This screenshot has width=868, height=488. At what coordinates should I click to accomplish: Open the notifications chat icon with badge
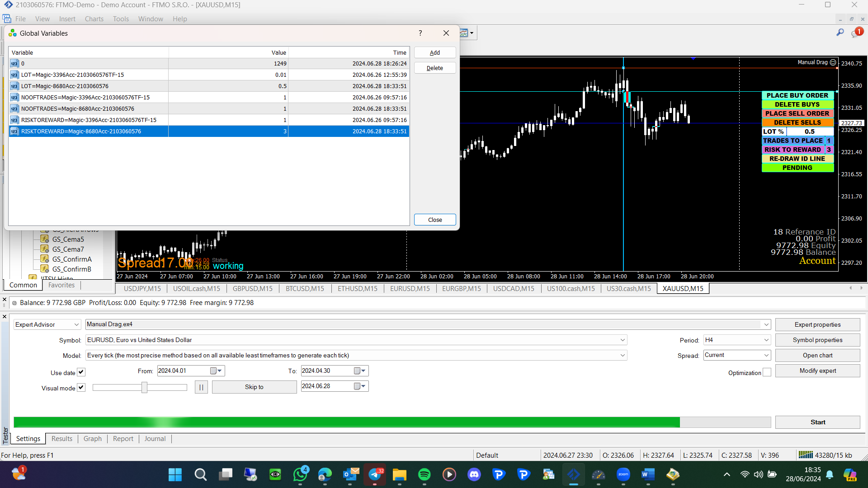click(857, 33)
